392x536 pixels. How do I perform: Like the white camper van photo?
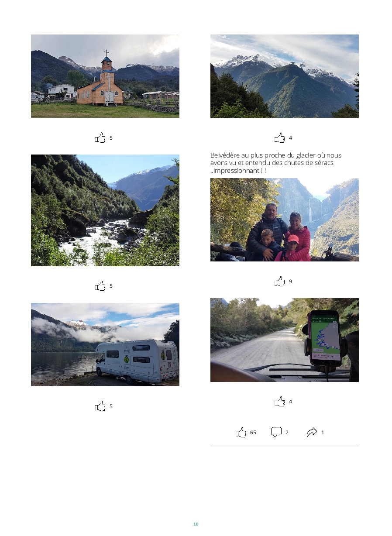tap(100, 406)
